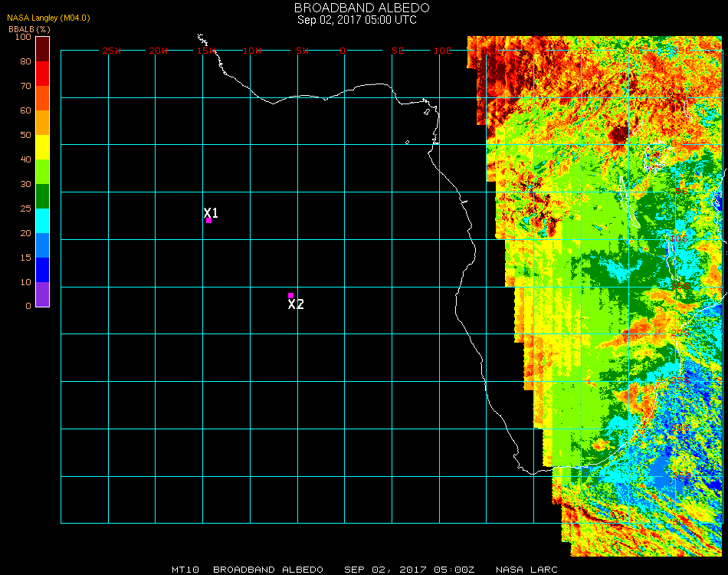Image resolution: width=728 pixels, height=575 pixels.
Task: Click the magenta X1 marker square
Action: click(208, 221)
